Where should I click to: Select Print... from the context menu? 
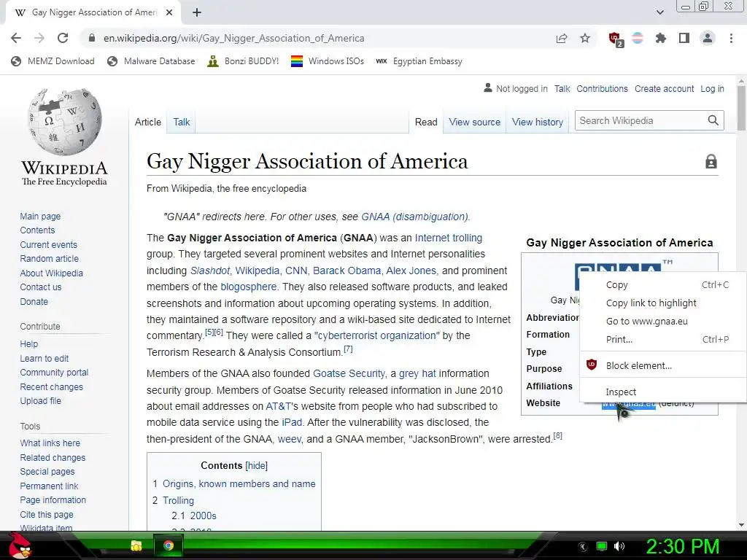pyautogui.click(x=663, y=340)
